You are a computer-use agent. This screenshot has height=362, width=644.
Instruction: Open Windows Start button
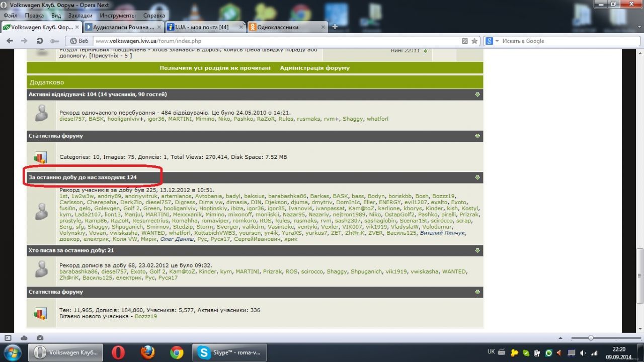click(x=12, y=352)
